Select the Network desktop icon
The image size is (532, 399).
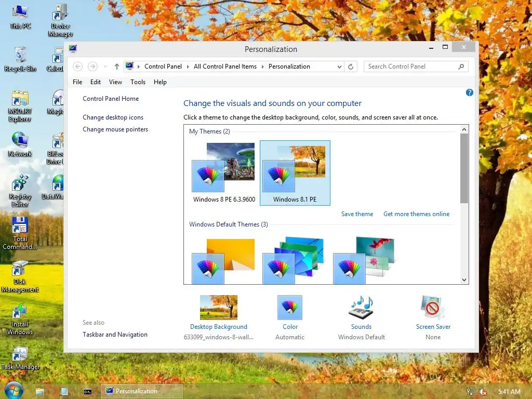[x=20, y=144]
